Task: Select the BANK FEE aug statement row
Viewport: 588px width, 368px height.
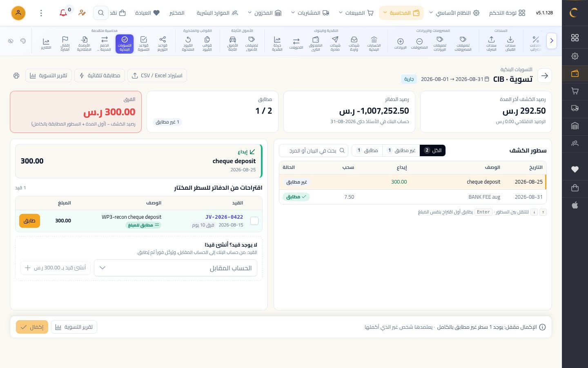Action: [x=412, y=197]
